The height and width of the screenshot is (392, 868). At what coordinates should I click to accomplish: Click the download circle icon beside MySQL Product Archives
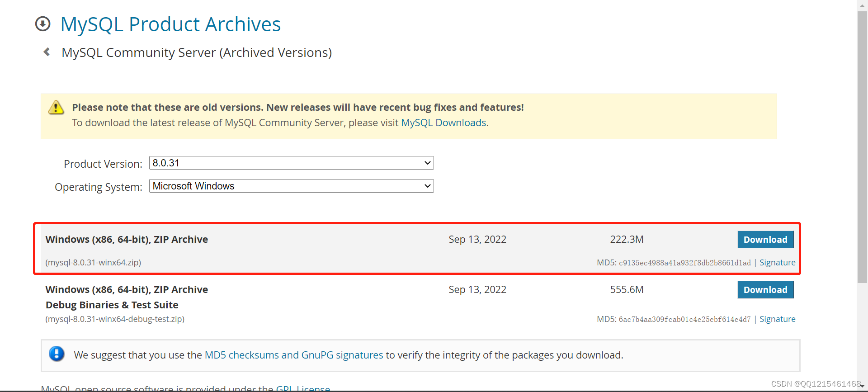(43, 24)
